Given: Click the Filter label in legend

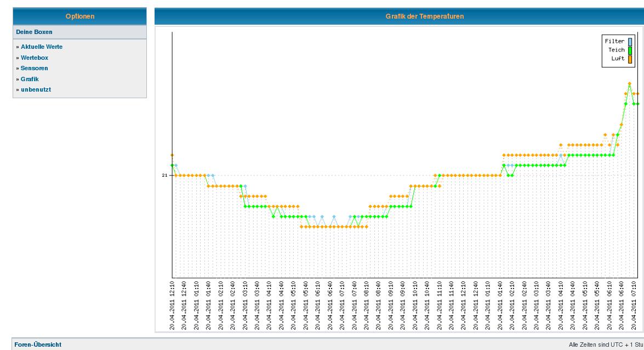Looking at the screenshot, I should pyautogui.click(x=614, y=41).
